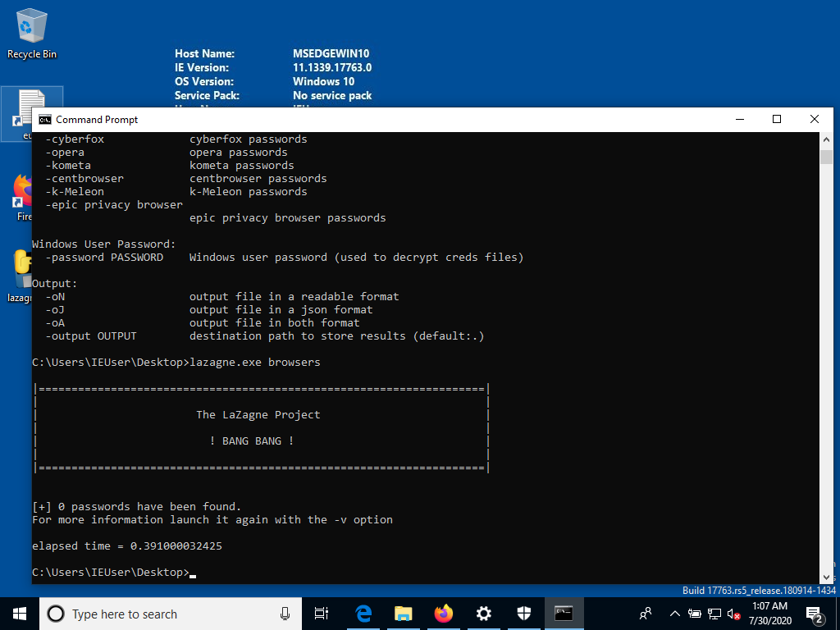The image size is (840, 630).
Task: Click the '-oA' output option text
Action: (x=55, y=323)
